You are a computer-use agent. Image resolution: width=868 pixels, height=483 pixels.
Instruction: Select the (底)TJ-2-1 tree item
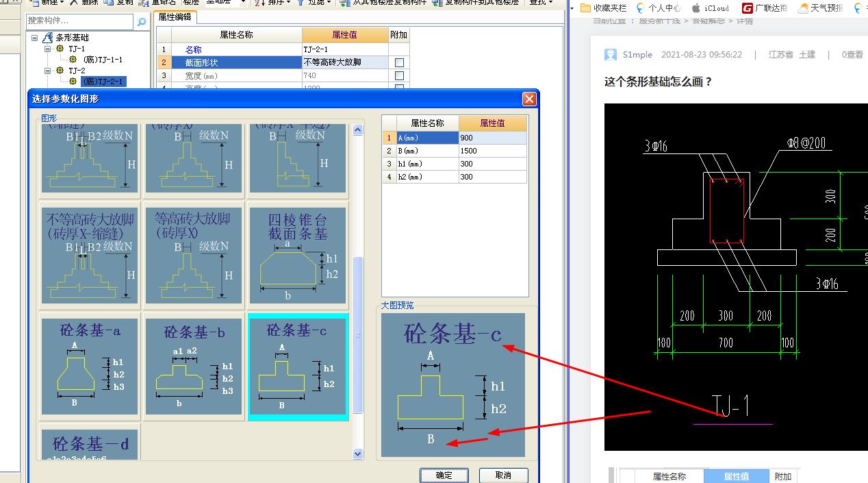pyautogui.click(x=103, y=82)
